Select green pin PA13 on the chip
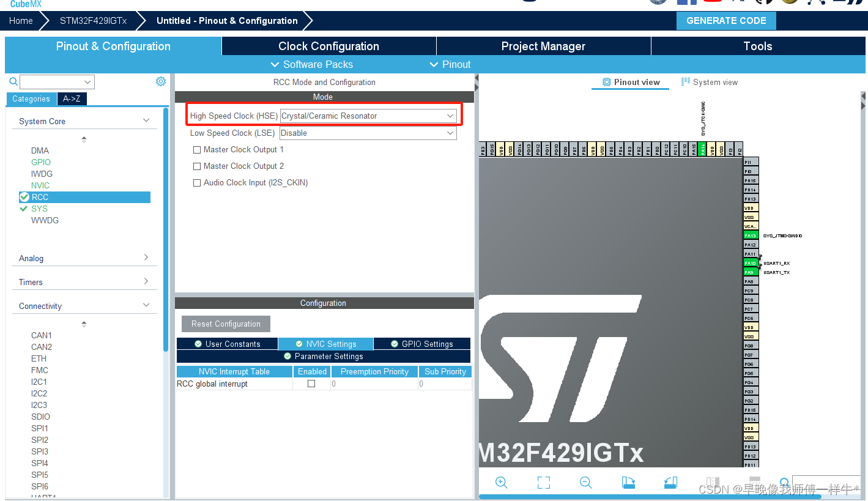Image resolution: width=868 pixels, height=501 pixels. coord(751,236)
